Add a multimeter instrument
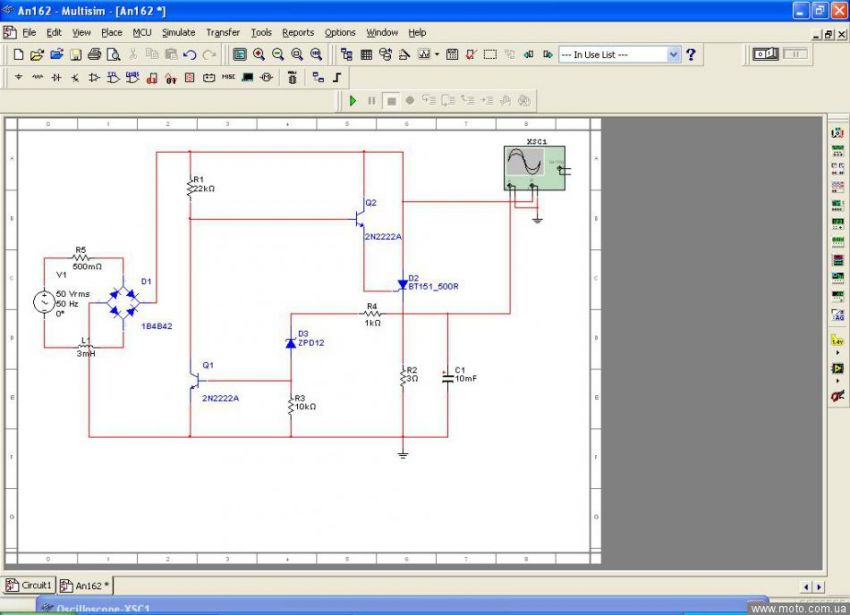This screenshot has height=615, width=850. click(838, 132)
